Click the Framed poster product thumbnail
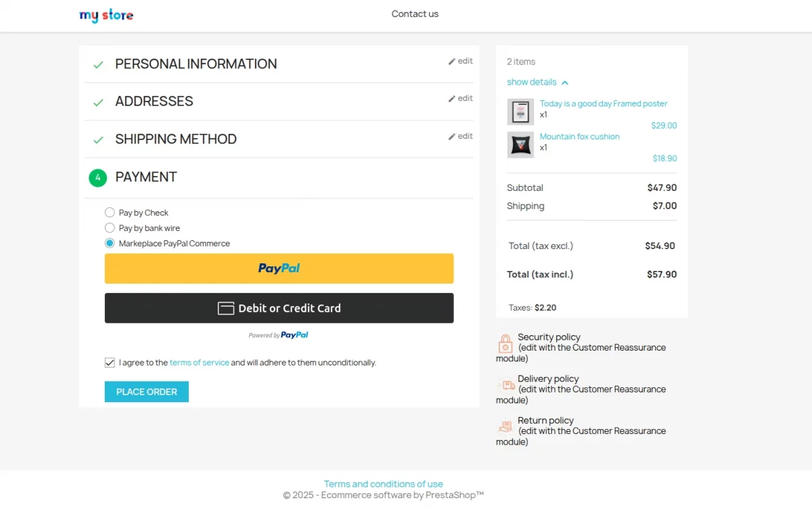The height and width of the screenshot is (530, 812). pos(520,112)
